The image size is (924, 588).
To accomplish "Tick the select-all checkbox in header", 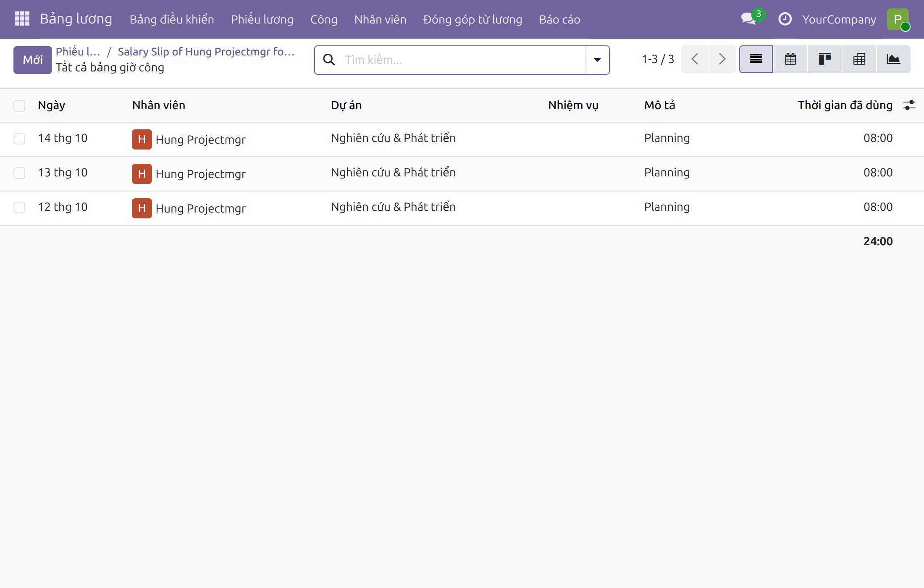I will pos(19,105).
